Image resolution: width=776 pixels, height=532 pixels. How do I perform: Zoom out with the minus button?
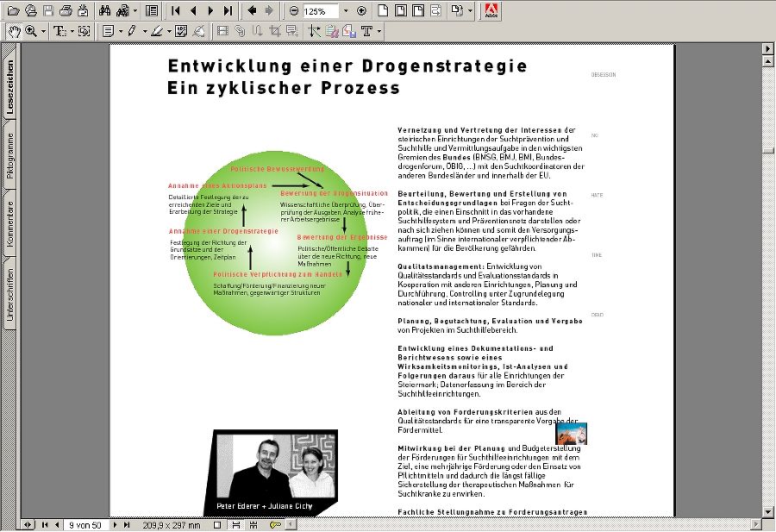click(x=294, y=11)
